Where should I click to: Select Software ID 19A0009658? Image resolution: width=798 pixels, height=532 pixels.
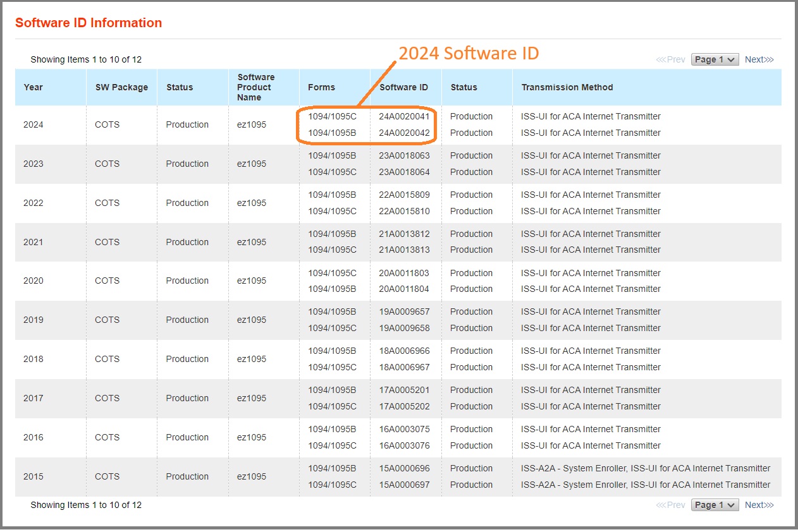click(x=404, y=328)
